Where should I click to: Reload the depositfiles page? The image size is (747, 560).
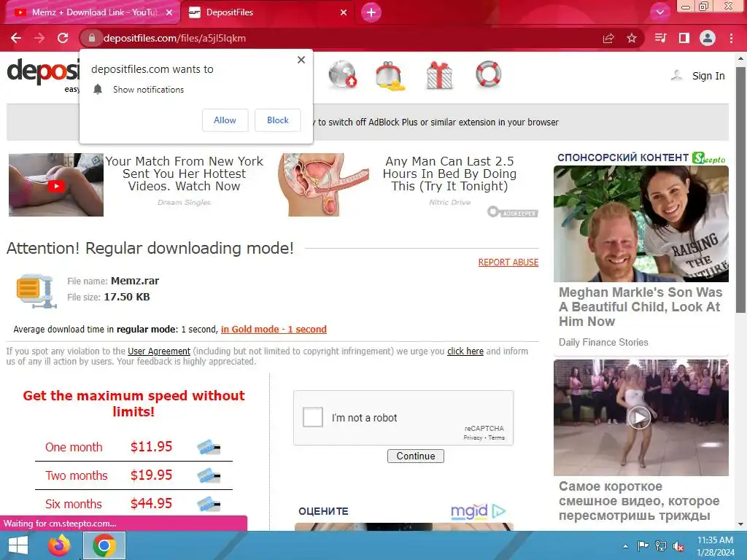coord(63,38)
